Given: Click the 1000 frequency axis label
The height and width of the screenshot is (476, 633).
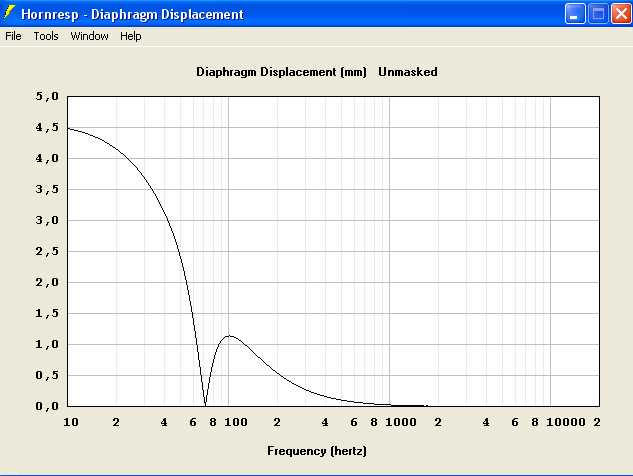Looking at the screenshot, I should click(x=401, y=422).
